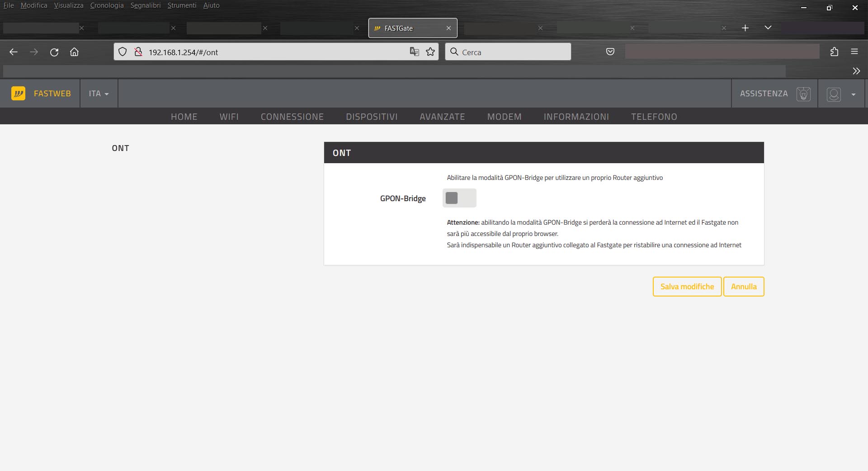
Task: Close the FASTGate tab
Action: [448, 28]
